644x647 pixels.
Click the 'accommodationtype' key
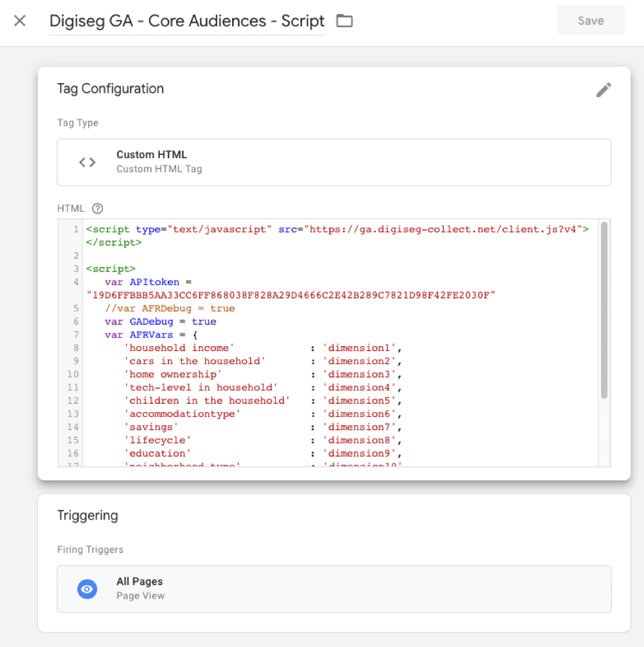point(183,414)
